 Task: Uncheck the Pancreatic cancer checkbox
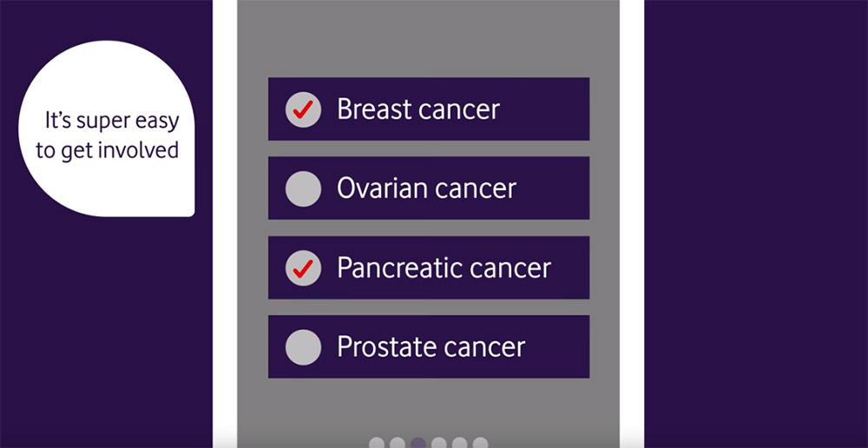[x=303, y=267]
